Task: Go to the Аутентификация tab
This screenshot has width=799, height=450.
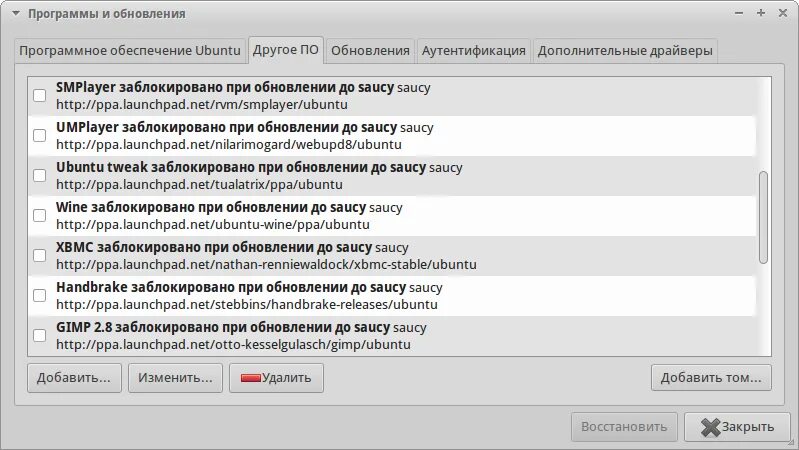Action: pyautogui.click(x=473, y=50)
